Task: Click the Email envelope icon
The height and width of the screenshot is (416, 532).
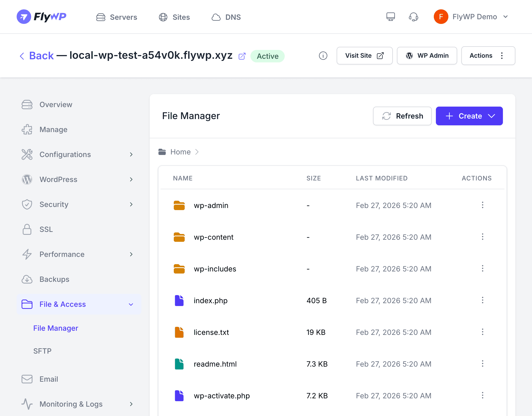Action: (27, 379)
